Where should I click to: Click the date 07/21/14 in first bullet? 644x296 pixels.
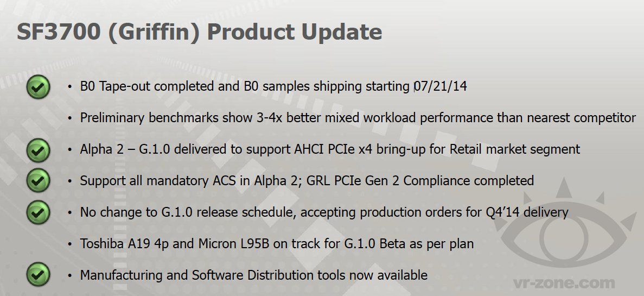(441, 86)
